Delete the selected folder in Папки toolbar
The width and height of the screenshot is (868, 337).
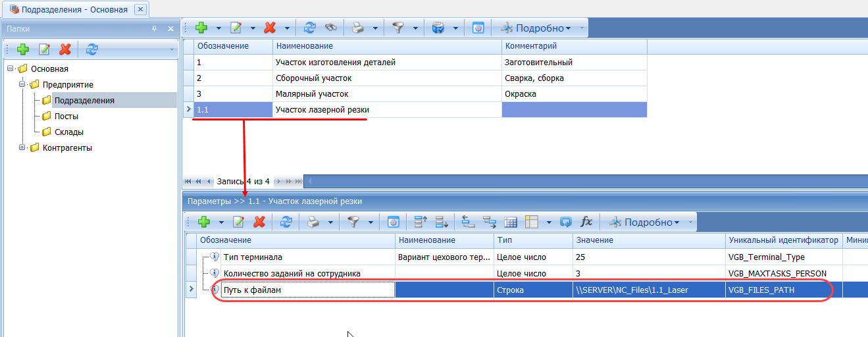point(64,49)
